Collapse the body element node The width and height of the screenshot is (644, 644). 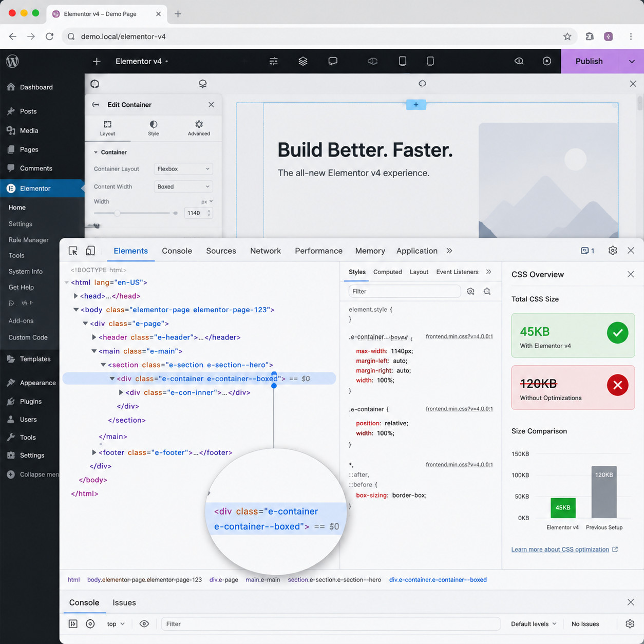(76, 310)
